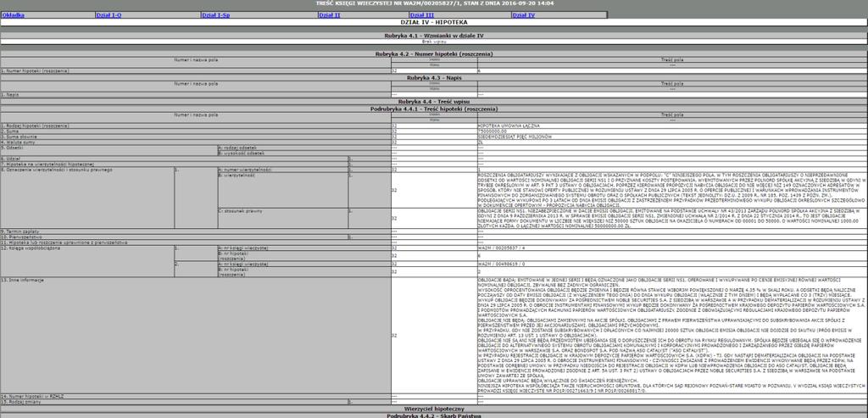Click the ledger number 'WA2M / 00205837 / 4'
The width and height of the screenshot is (868, 418).
click(x=500, y=248)
